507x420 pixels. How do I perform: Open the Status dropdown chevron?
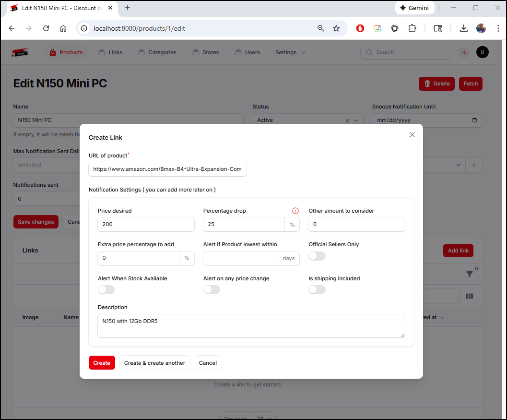tap(356, 120)
